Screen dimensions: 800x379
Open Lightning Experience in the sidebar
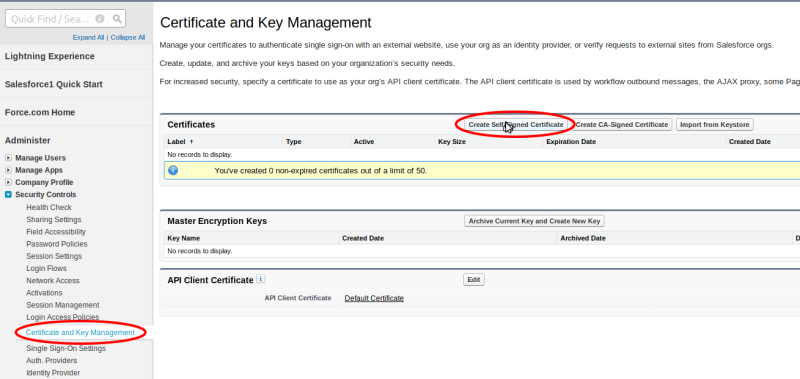pos(49,56)
